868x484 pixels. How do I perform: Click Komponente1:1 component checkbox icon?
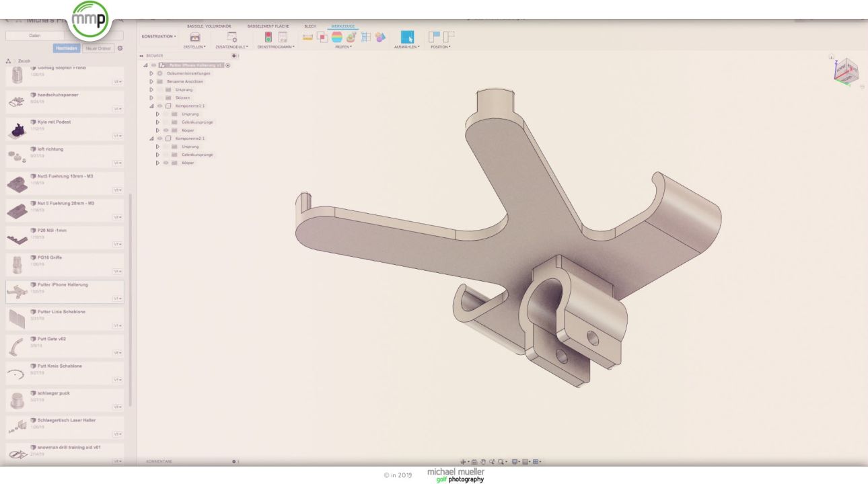pos(168,106)
